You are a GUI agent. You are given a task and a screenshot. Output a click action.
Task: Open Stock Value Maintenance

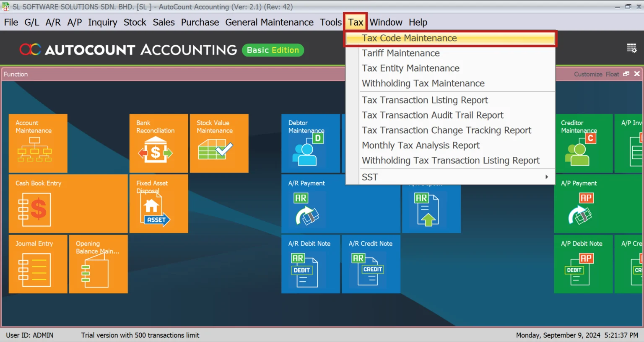click(219, 143)
